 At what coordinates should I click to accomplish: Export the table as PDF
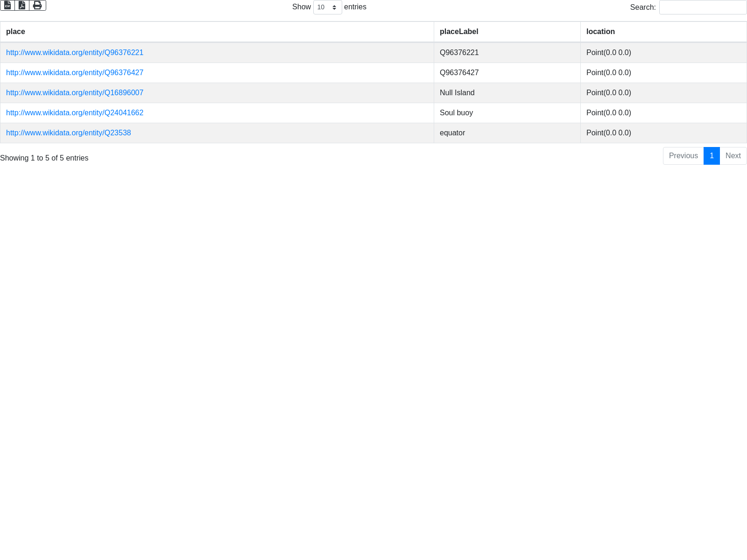(22, 5)
